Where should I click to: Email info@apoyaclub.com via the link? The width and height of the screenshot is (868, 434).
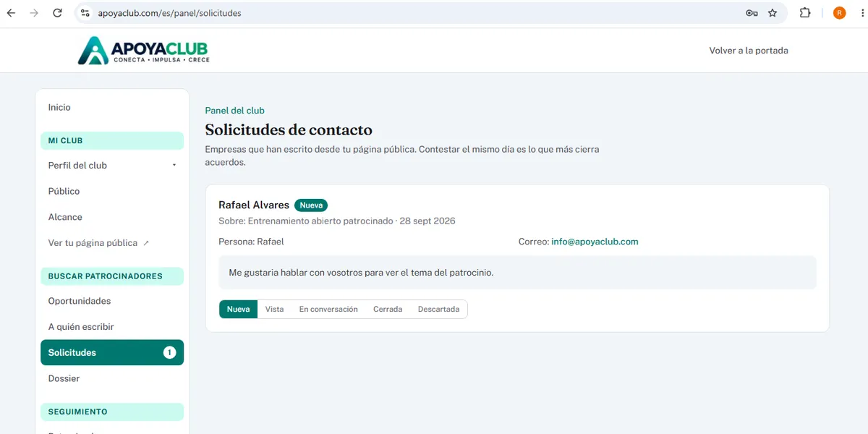[595, 242]
